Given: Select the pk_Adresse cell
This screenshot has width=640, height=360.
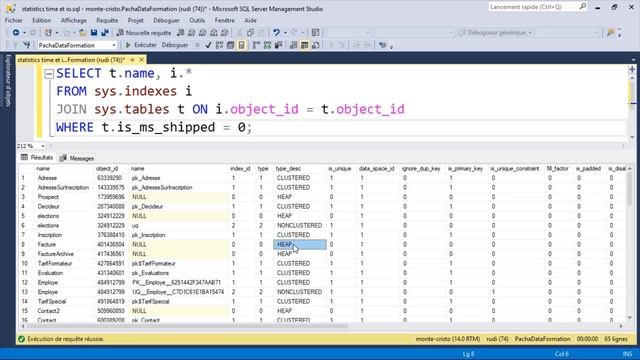Looking at the screenshot, I should [x=179, y=178].
